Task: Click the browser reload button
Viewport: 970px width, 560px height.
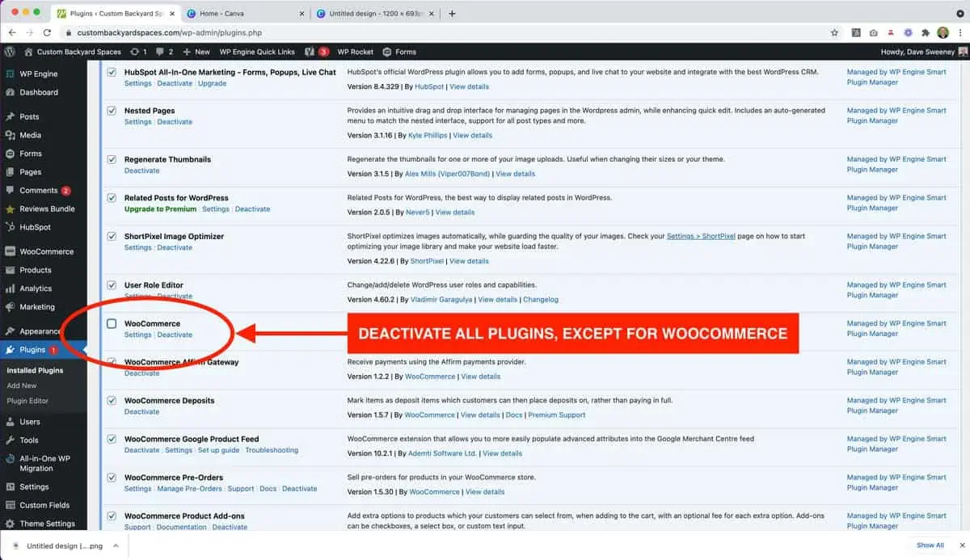Action: tap(47, 32)
